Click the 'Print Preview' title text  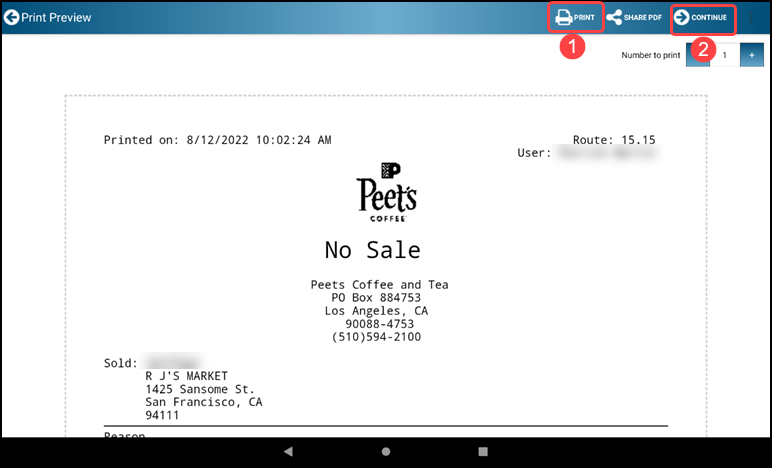click(56, 18)
